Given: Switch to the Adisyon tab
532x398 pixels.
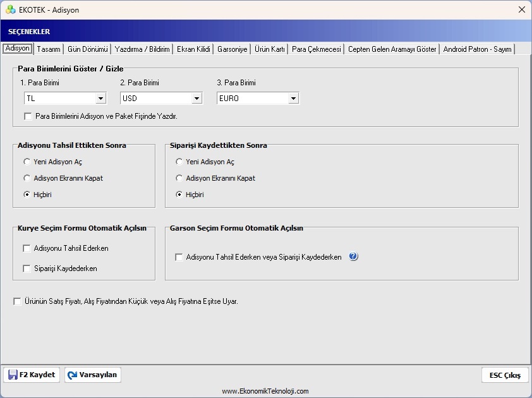Looking at the screenshot, I should pos(18,48).
